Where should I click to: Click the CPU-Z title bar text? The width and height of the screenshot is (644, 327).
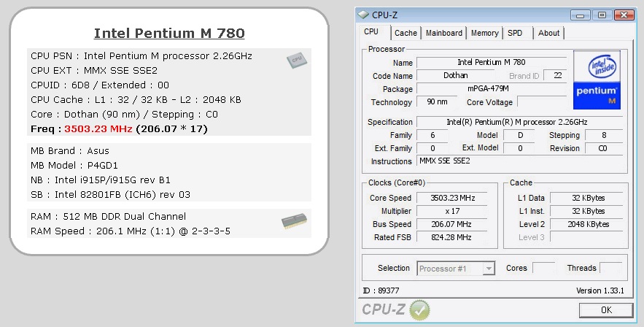coord(384,15)
